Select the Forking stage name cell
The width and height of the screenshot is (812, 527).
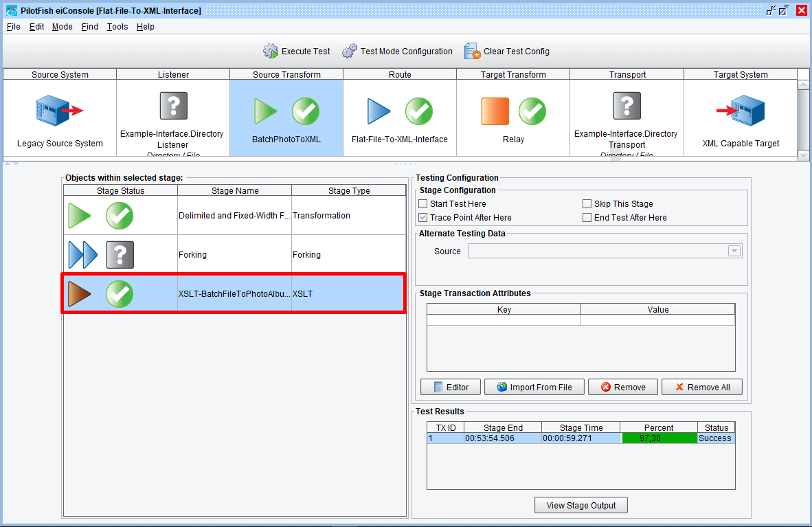click(x=234, y=255)
